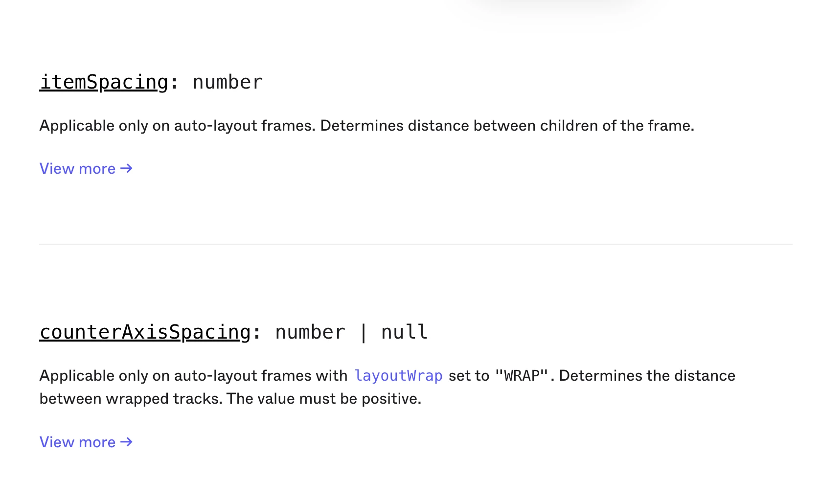Click "Determines distance between children of the frame" text
This screenshot has width=820, height=504.
click(x=506, y=126)
